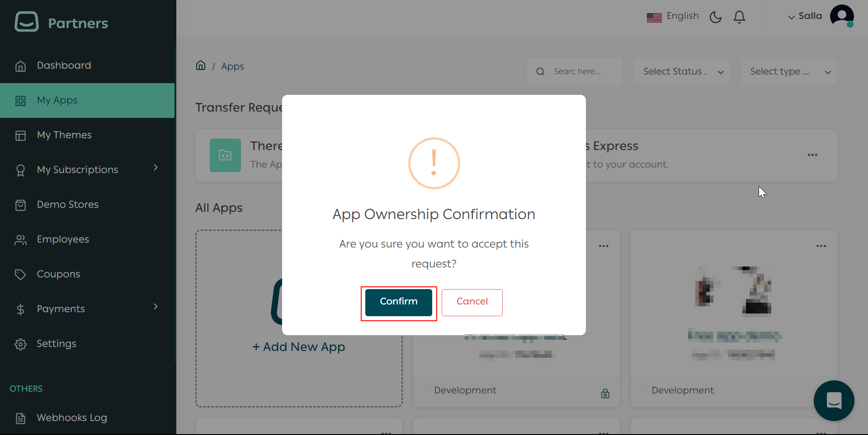
Task: Confirm the app ownership transfer
Action: pyautogui.click(x=398, y=302)
